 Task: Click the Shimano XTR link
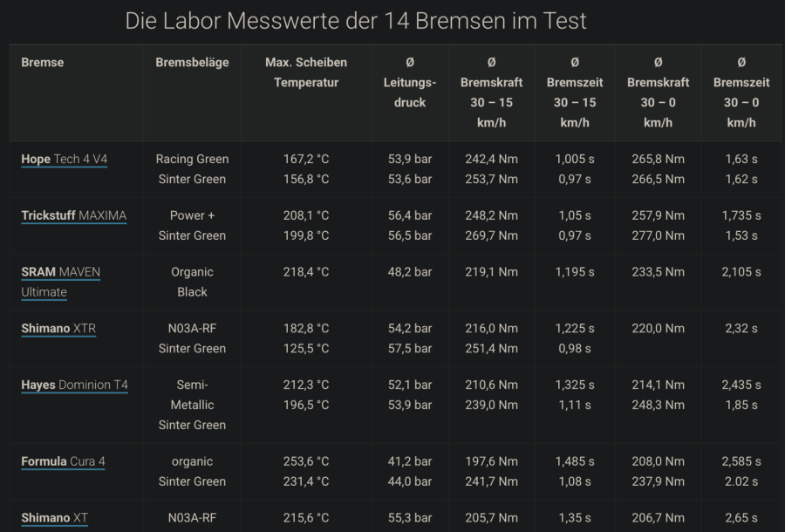(x=58, y=329)
